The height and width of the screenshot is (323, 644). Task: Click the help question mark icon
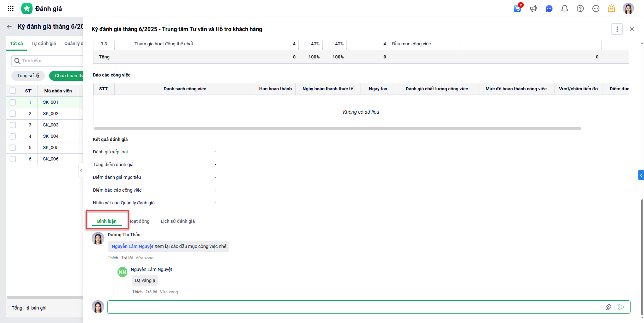[x=580, y=8]
